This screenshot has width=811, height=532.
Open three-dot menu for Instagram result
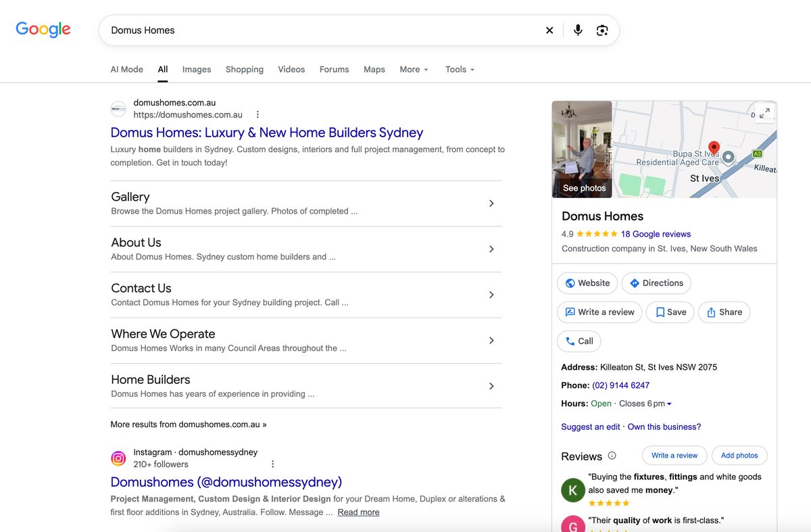point(273,464)
